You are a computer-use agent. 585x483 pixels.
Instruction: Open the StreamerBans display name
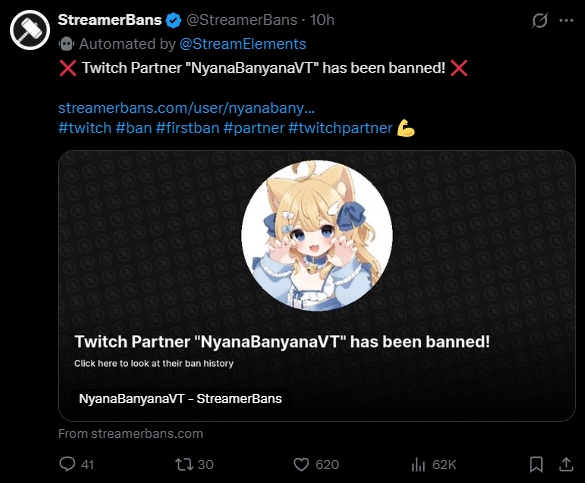coord(110,20)
